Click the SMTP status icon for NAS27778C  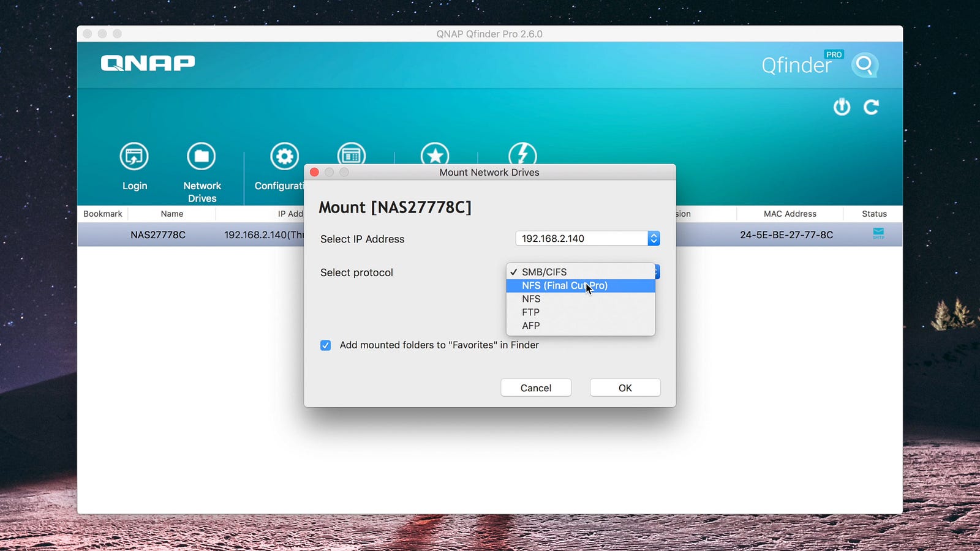coord(878,233)
